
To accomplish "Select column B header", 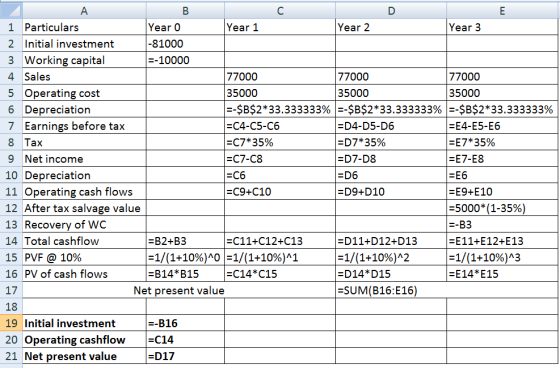I will 185,11.
